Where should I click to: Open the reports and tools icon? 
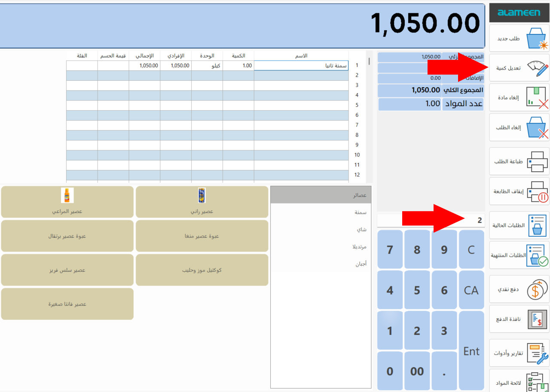(538, 353)
